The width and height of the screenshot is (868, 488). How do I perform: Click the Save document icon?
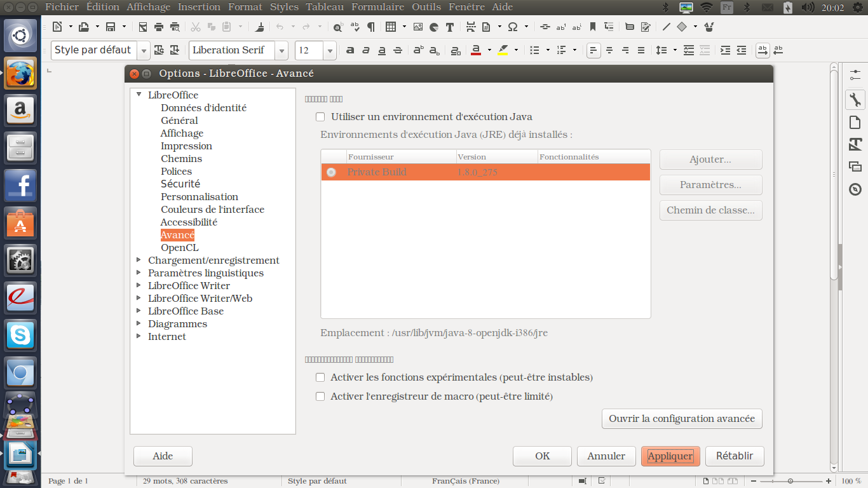coord(111,27)
